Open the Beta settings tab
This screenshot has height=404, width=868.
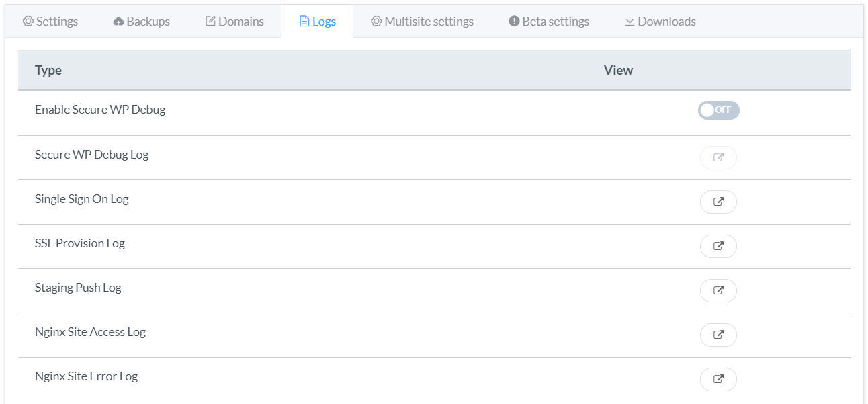[551, 21]
